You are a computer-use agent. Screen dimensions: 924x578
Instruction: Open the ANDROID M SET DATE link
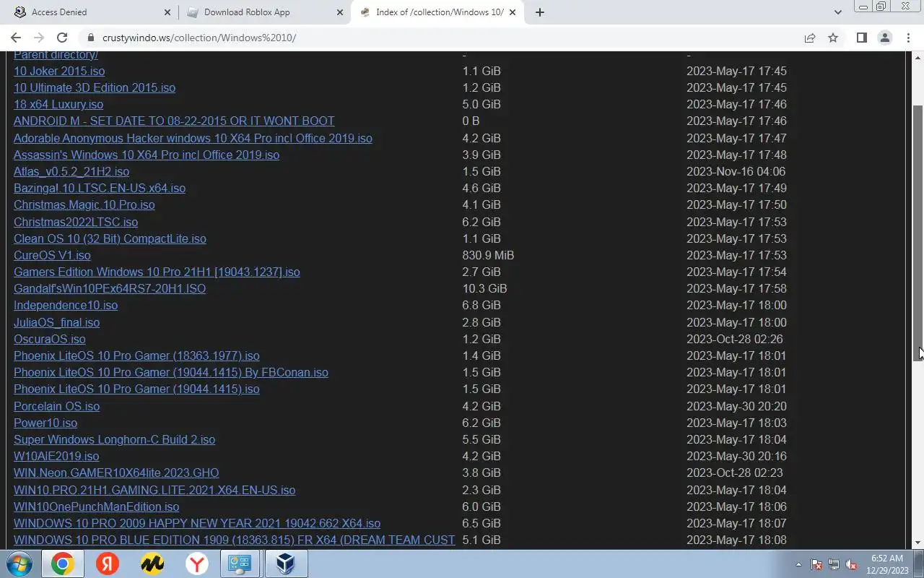(174, 121)
